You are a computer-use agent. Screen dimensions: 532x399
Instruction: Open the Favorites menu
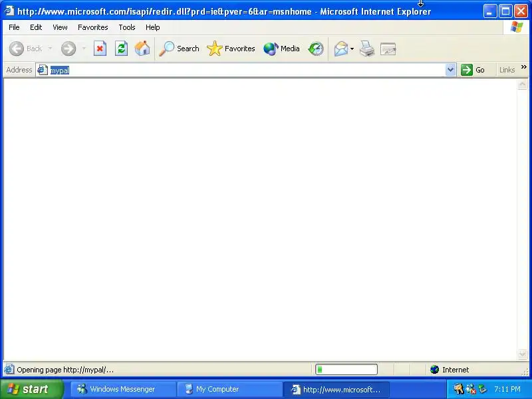93,27
